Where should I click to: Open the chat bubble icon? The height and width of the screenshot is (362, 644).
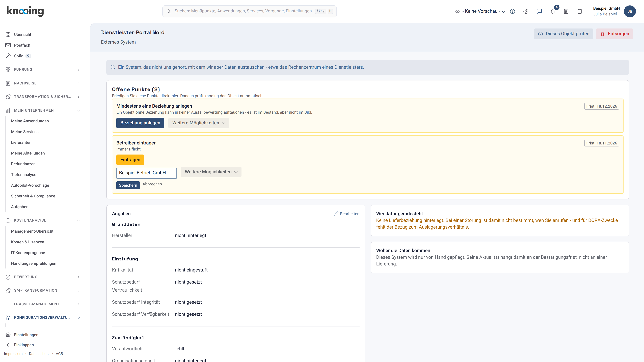(539, 12)
